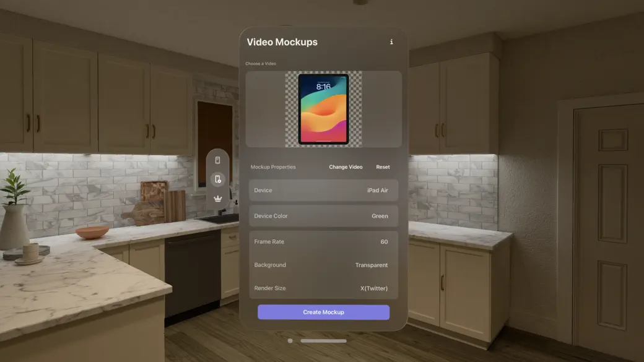Click the Choose a Video section header
This screenshot has width=644, height=362.
coord(261,63)
